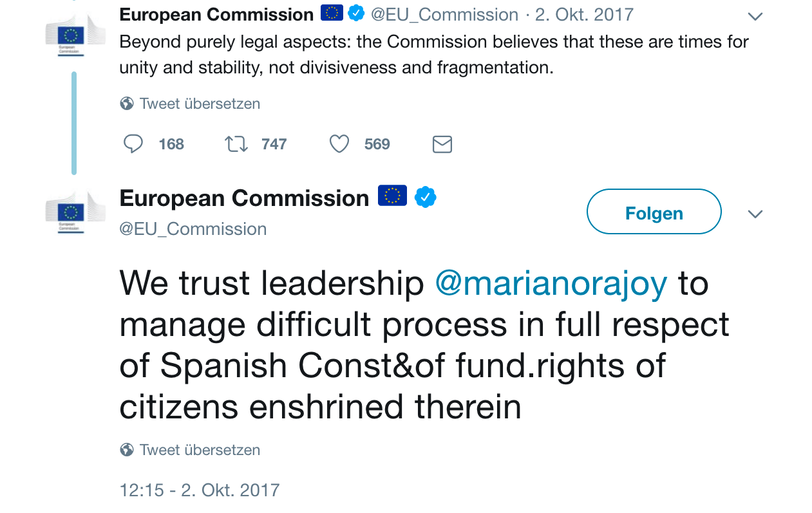This screenshot has height=513, width=812.
Task: Send first tweet via envelope icon
Action: point(442,144)
